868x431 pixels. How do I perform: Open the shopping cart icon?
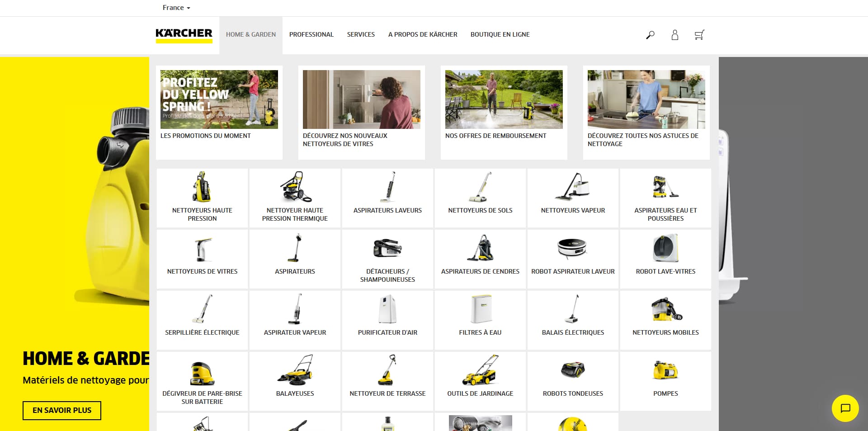(x=699, y=35)
